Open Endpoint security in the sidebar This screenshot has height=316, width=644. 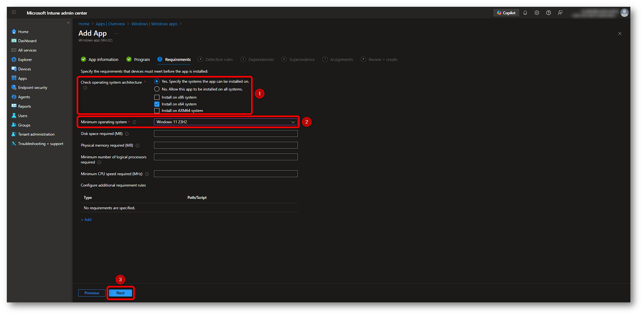(33, 88)
